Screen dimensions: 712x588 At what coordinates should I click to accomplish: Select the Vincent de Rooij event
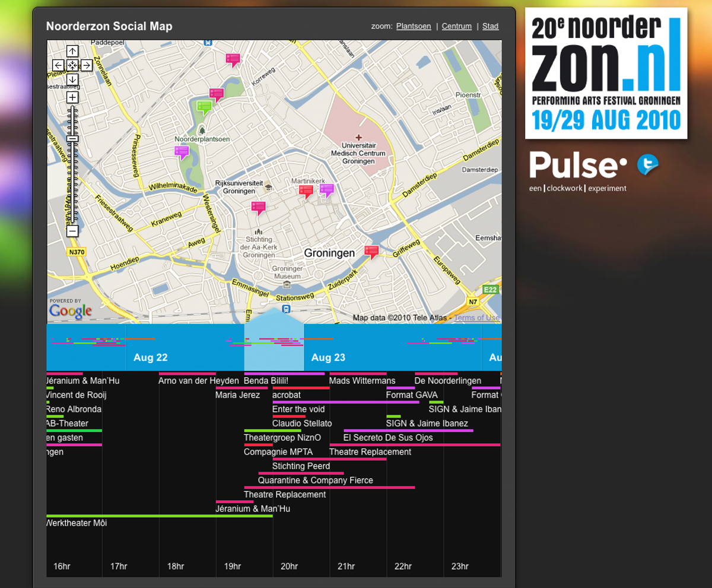77,395
